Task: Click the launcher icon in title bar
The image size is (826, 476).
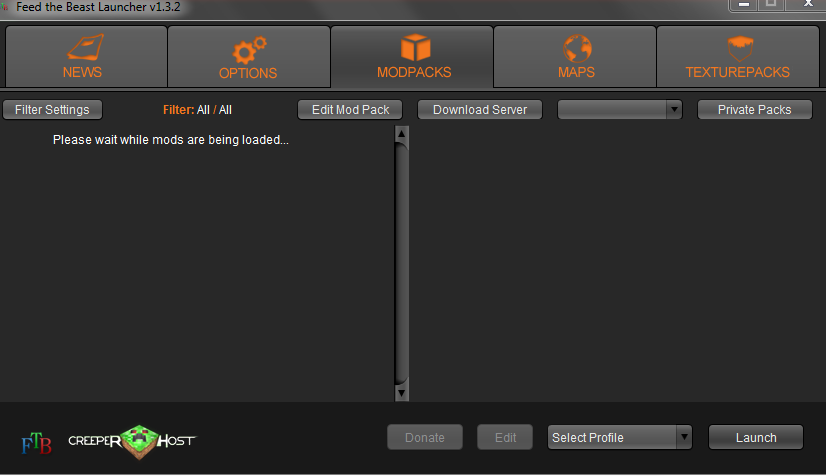Action: tap(5, 7)
